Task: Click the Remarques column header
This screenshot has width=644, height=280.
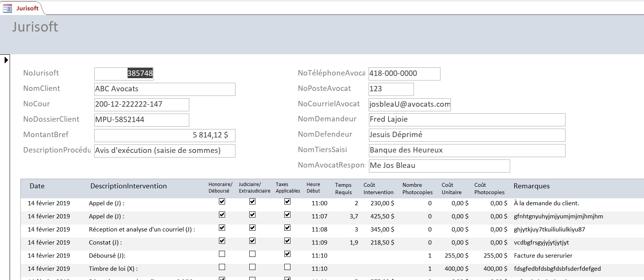Action: (x=532, y=186)
